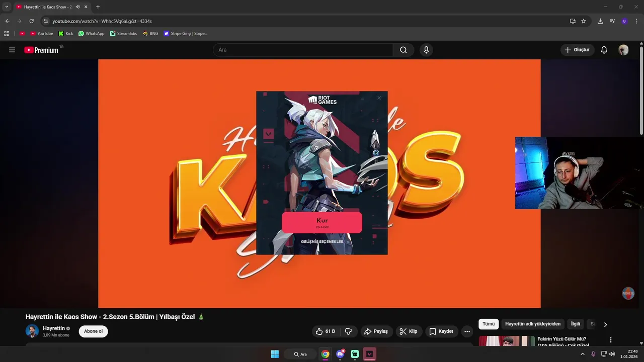Open the Kick bookmark

[x=66, y=34]
